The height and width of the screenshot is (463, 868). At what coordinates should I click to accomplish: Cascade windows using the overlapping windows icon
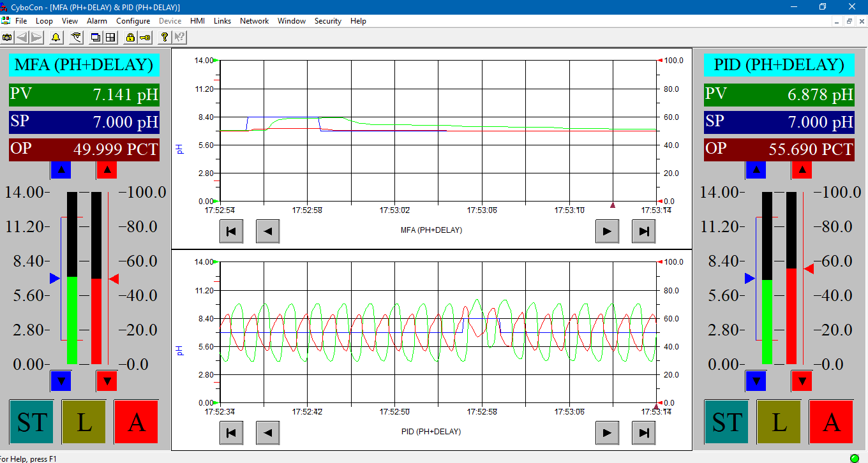tap(96, 38)
